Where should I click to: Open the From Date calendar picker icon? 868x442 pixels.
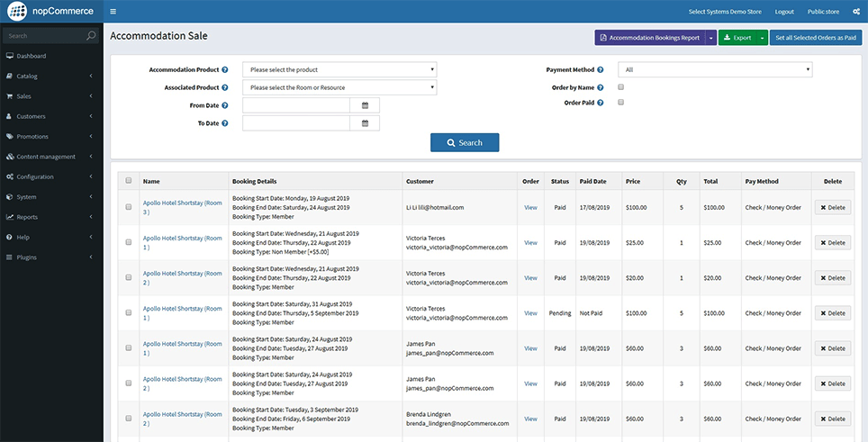[x=365, y=105]
